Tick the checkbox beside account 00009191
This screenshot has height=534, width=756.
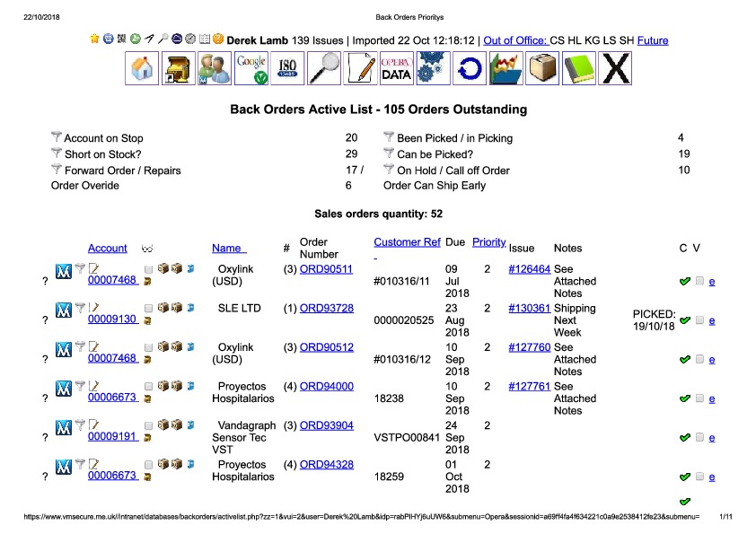click(x=149, y=425)
